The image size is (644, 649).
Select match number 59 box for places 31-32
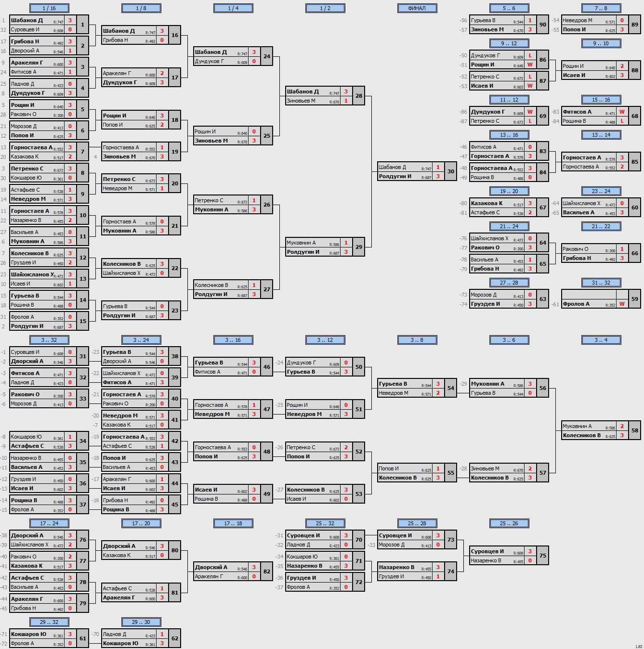point(635,299)
